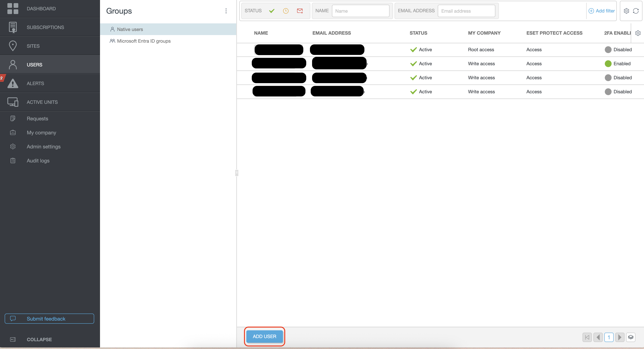Toggle pending status filter clock
Viewport: 644px width, 349px height.
pos(285,11)
